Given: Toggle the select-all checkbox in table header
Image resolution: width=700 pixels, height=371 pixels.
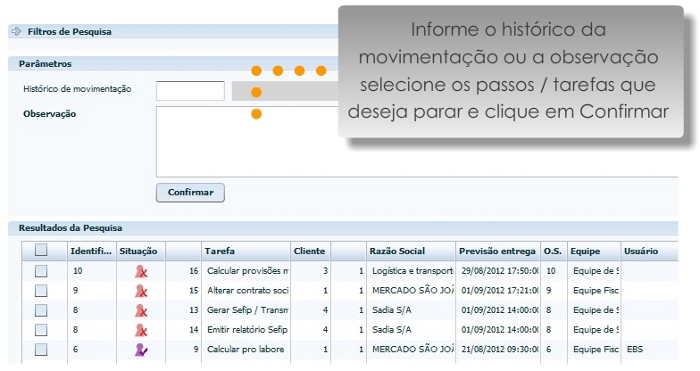Looking at the screenshot, I should click(41, 250).
